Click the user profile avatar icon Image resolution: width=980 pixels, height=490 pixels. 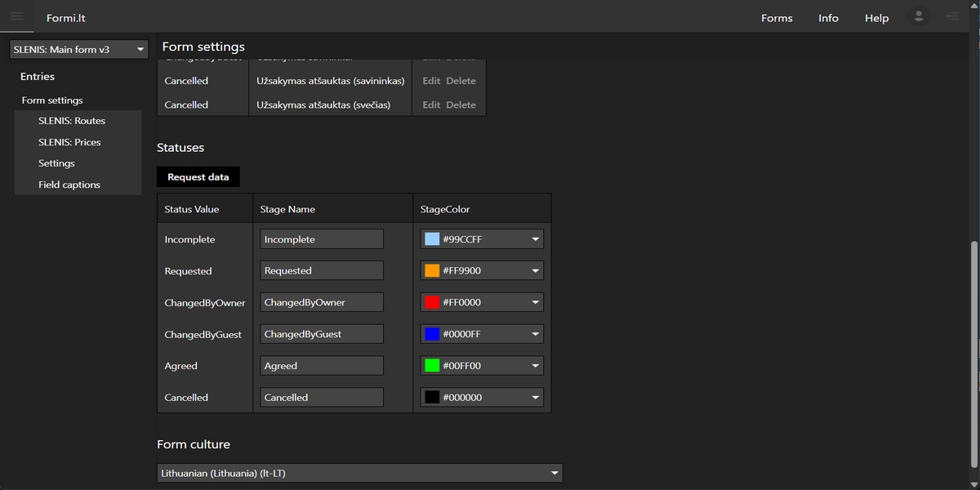(919, 16)
